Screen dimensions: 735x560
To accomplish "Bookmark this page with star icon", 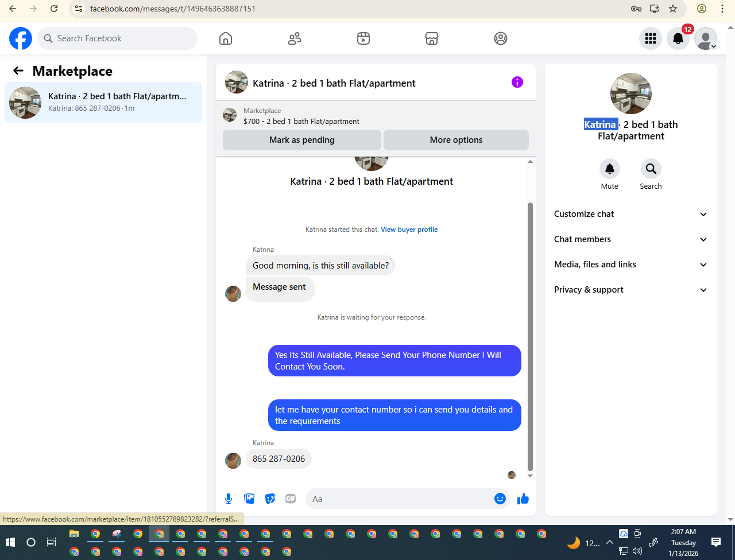I will tap(673, 9).
